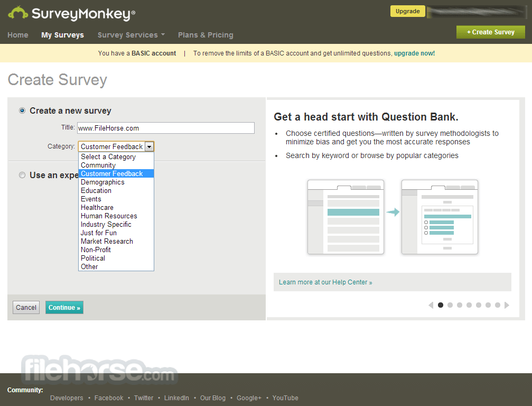Follow the Help Center link
532x406 pixels.
(x=325, y=282)
